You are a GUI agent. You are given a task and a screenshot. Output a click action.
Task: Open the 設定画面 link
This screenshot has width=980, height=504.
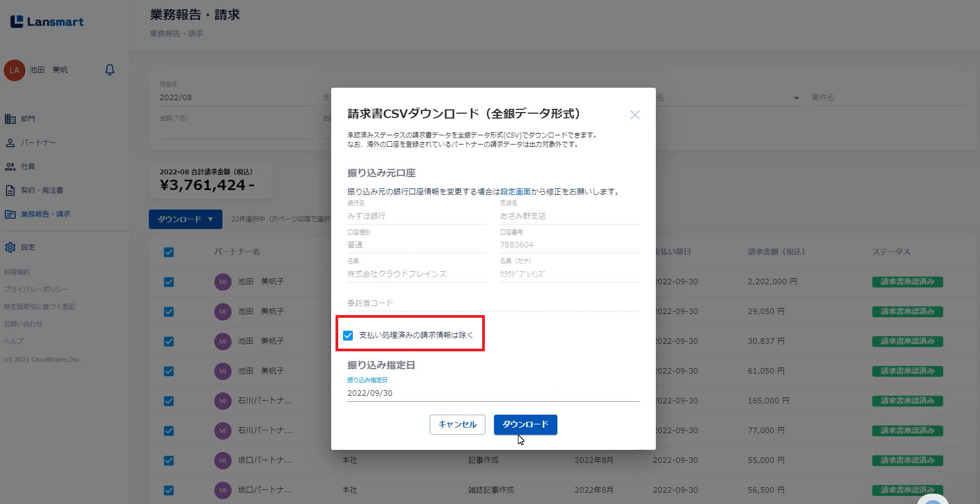[515, 192]
